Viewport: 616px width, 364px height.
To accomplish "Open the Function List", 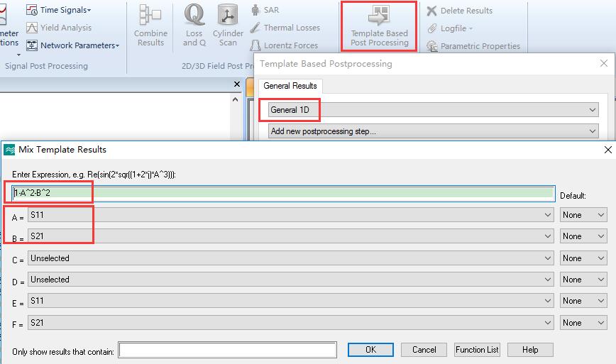I will pos(477,350).
